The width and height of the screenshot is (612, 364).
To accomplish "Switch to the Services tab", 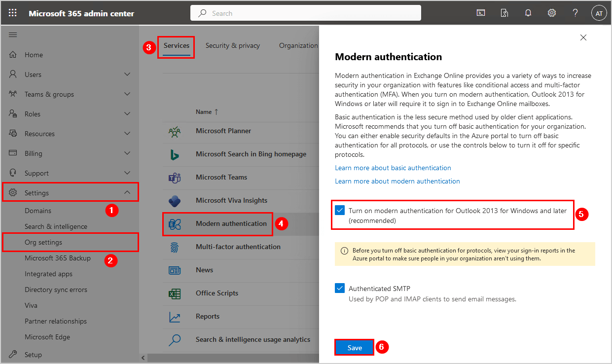I will click(177, 46).
